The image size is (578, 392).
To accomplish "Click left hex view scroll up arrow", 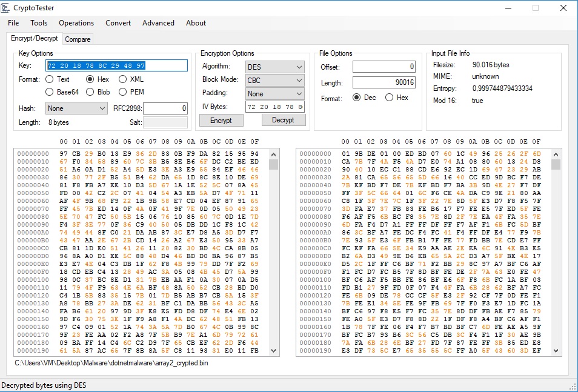I will point(273,154).
